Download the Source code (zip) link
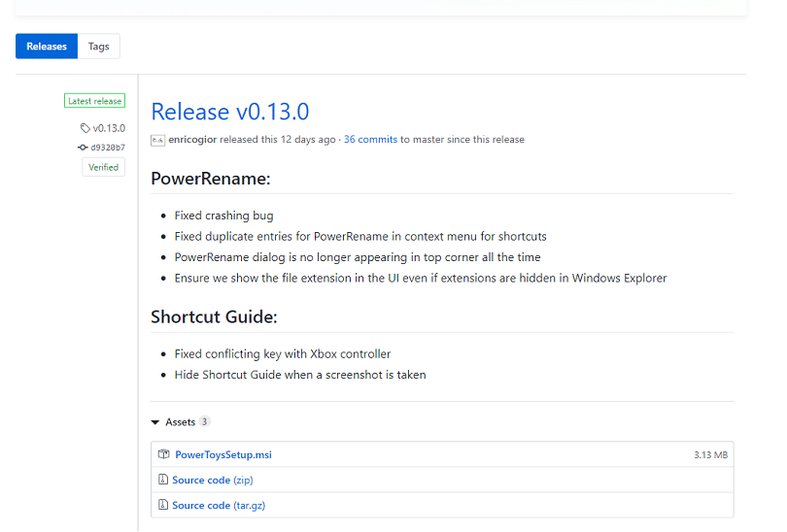The width and height of the screenshot is (787, 532). click(x=212, y=480)
